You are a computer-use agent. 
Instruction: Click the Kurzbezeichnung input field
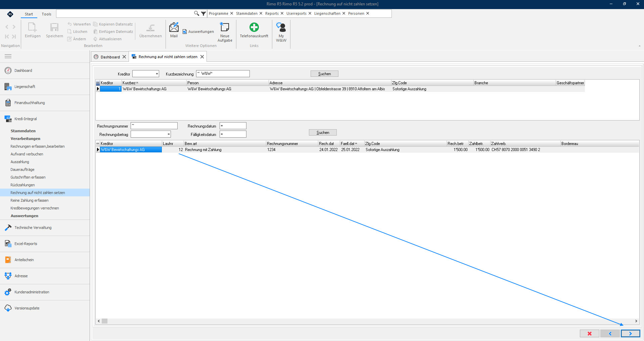[x=223, y=74]
